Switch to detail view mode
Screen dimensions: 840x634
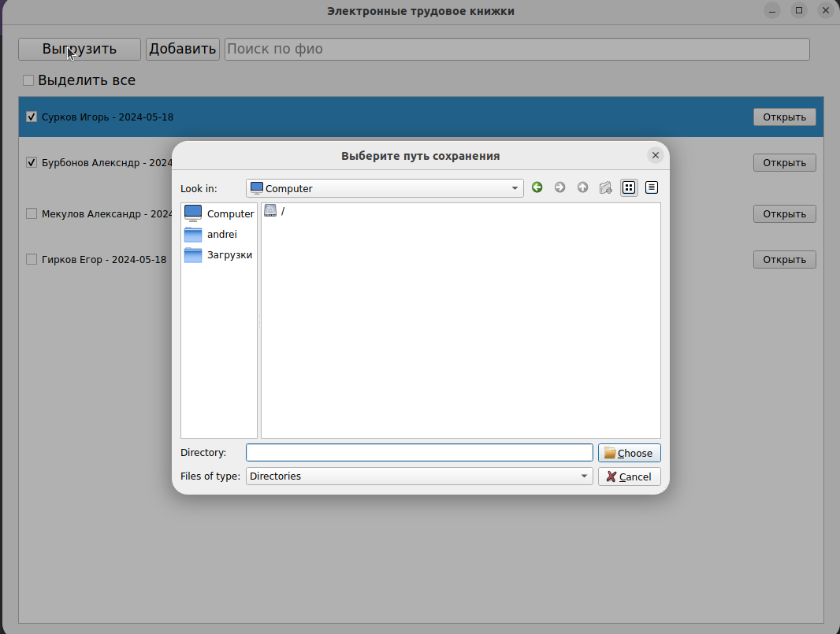652,187
